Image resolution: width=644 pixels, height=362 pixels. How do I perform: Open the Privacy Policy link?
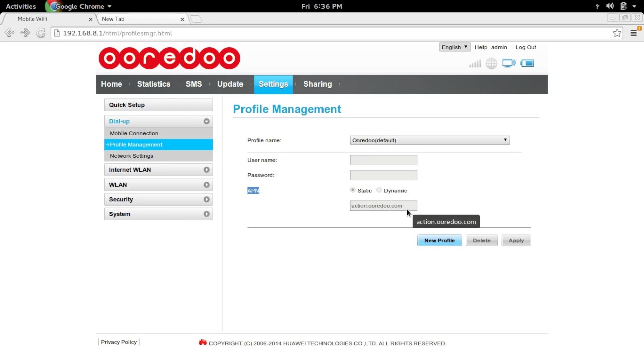pos(119,342)
